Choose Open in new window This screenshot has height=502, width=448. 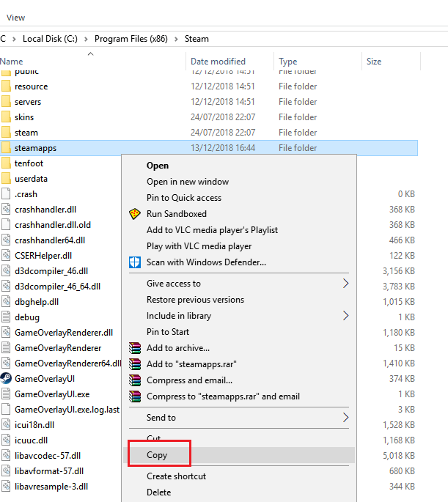point(188,182)
